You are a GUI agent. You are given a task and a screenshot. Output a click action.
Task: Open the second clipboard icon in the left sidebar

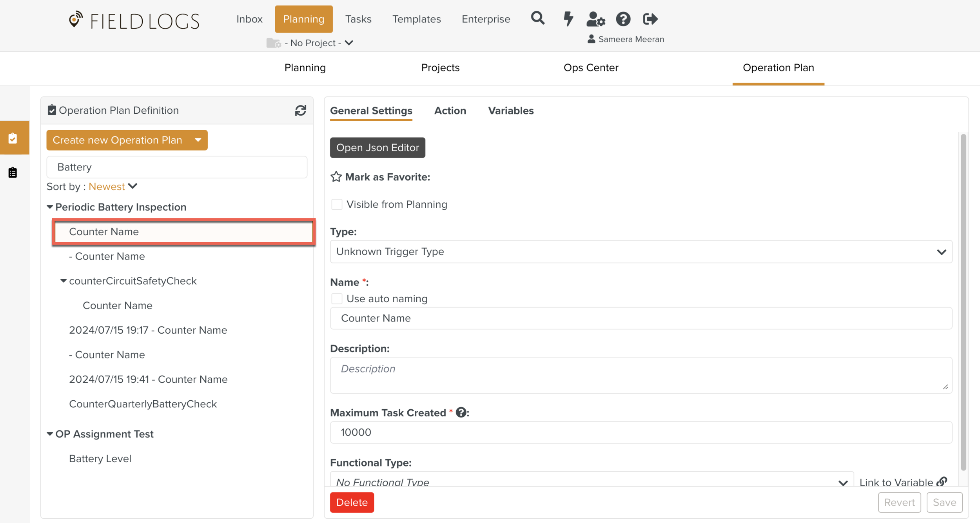[13, 173]
